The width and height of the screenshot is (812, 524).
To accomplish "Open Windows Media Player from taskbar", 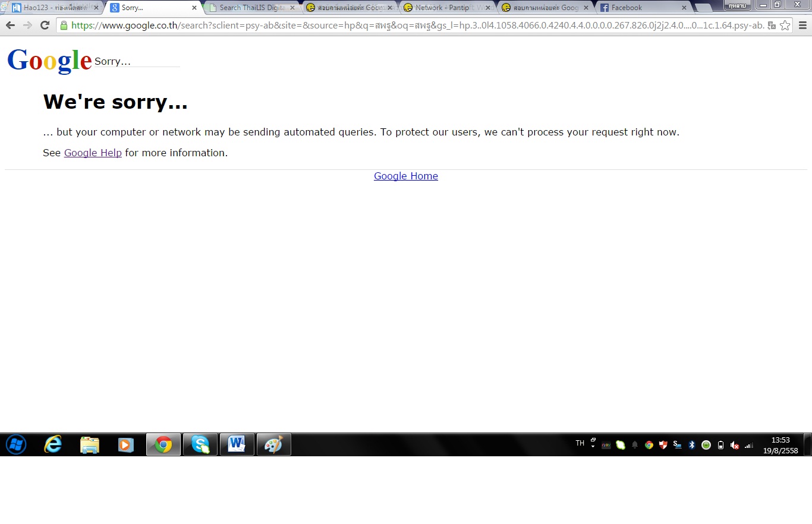I will [x=126, y=444].
